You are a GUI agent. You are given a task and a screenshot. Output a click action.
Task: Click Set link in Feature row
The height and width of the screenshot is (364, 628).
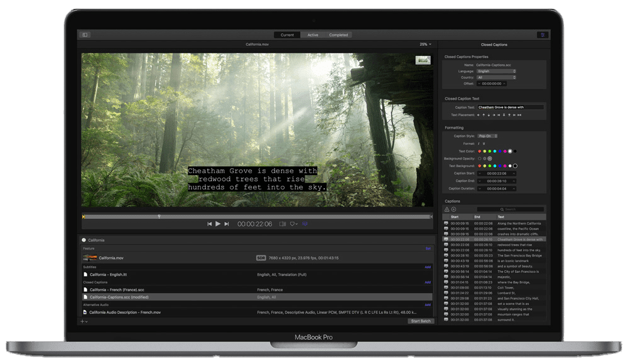pyautogui.click(x=428, y=249)
